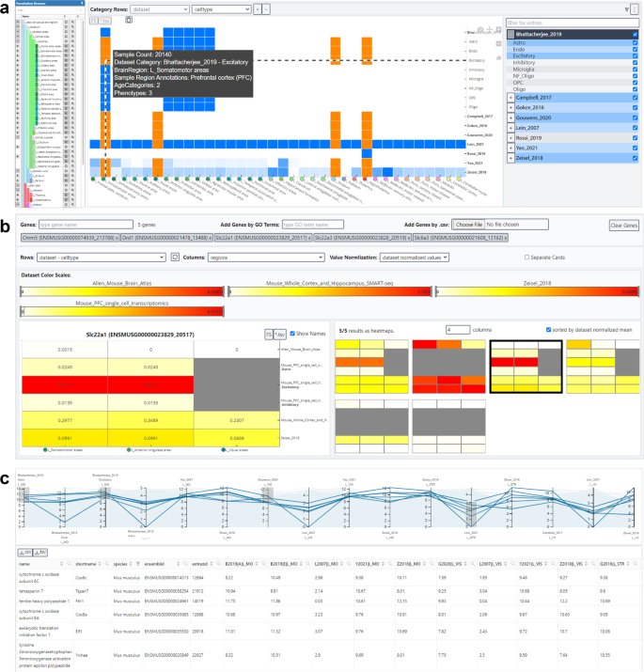Click the plus button after celltype dropdown
The width and height of the screenshot is (644, 672).
pos(258,9)
